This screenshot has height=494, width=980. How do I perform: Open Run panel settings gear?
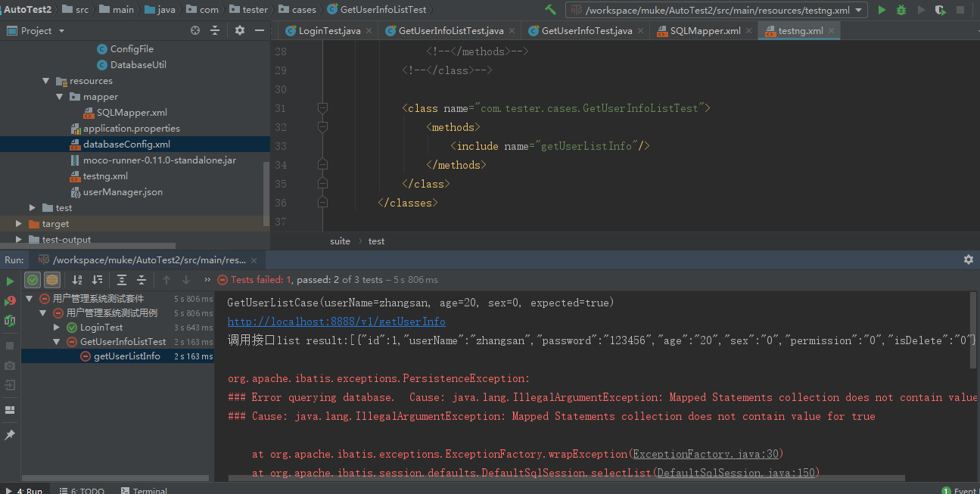click(x=968, y=259)
